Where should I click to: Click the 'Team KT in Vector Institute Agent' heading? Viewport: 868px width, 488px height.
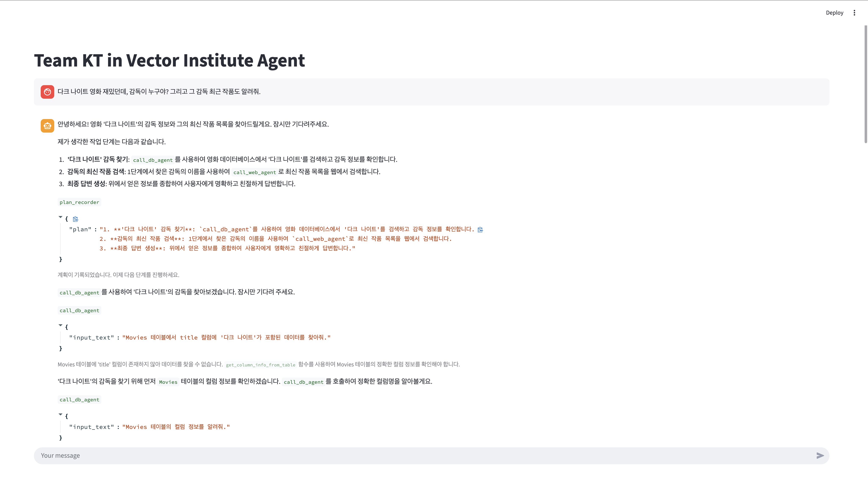pos(170,60)
